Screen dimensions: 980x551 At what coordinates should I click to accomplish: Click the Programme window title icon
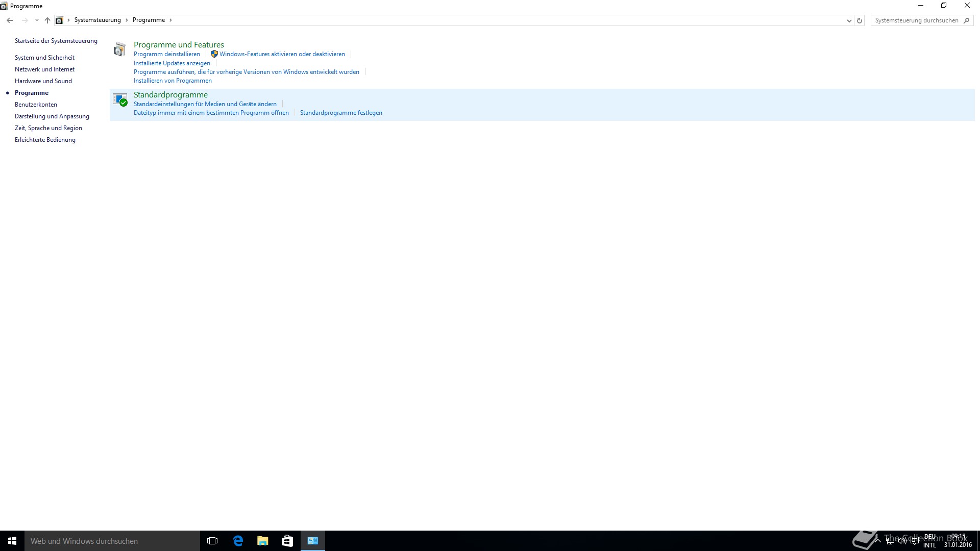point(4,6)
